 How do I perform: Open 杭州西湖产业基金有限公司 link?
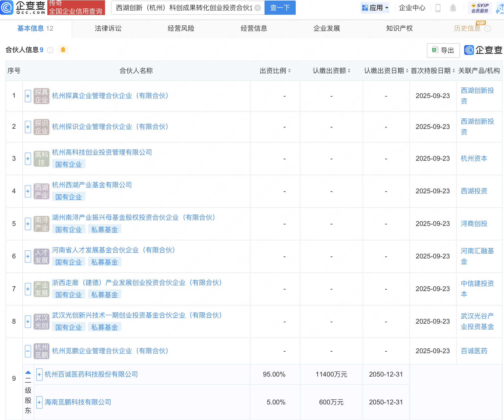click(x=92, y=185)
